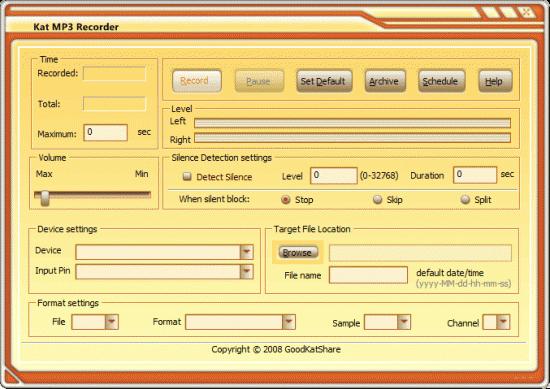Click the '(yyyy-MM-dd-hh-mm-ss)' hint text
This screenshot has height=389, width=550.
[463, 283]
